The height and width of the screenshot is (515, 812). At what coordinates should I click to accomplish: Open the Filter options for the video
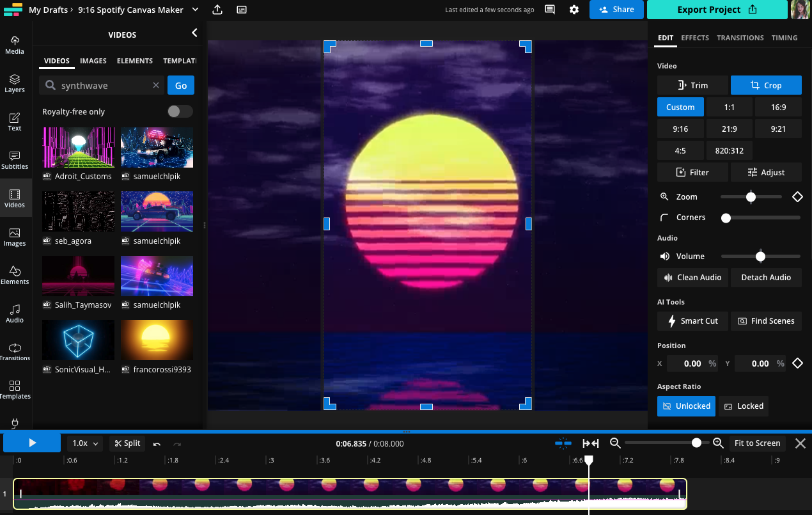point(692,172)
